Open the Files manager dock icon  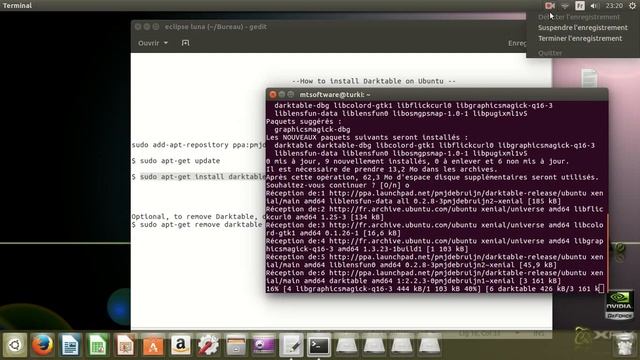(x=236, y=345)
